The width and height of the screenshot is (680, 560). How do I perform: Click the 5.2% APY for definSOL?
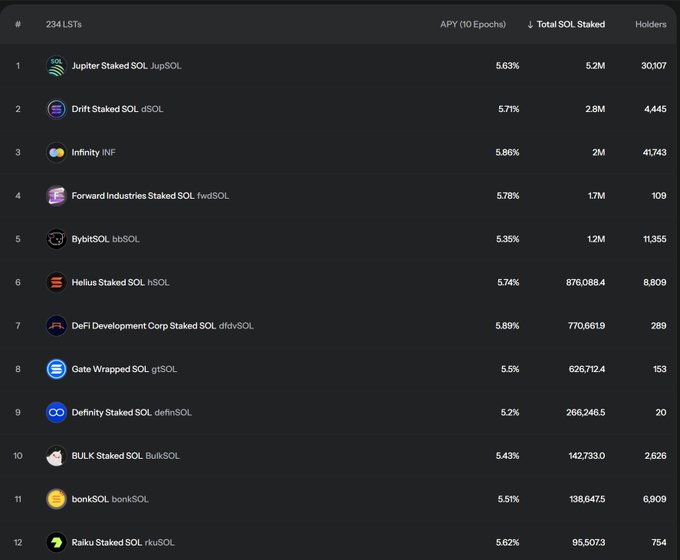510,413
